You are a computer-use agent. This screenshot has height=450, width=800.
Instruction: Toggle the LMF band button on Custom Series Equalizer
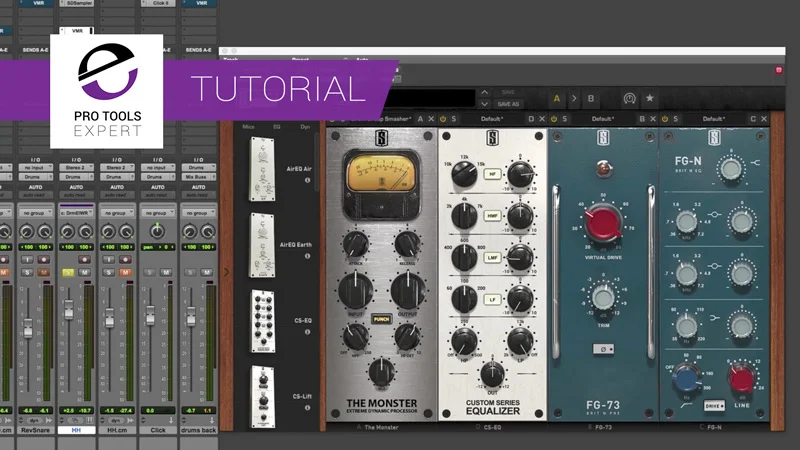coord(492,258)
